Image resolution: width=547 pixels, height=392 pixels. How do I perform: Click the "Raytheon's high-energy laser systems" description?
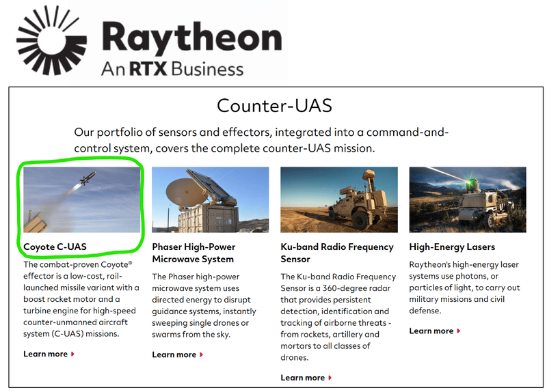coord(464,288)
